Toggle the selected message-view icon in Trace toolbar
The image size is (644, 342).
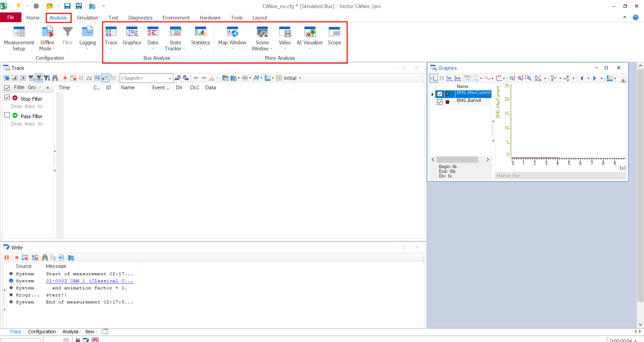click(x=105, y=78)
